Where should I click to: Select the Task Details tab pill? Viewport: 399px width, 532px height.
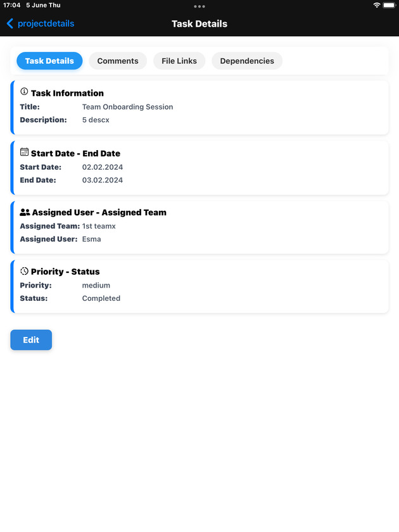click(x=49, y=61)
